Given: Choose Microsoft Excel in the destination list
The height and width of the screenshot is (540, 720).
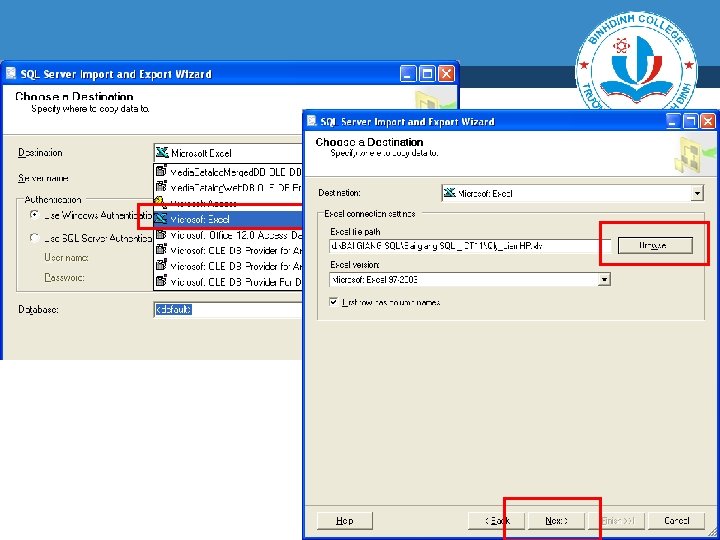Looking at the screenshot, I should tap(228, 219).
